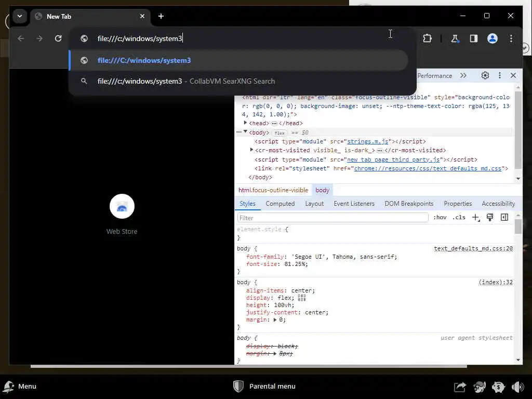Open the taskbar Menu button

20,387
